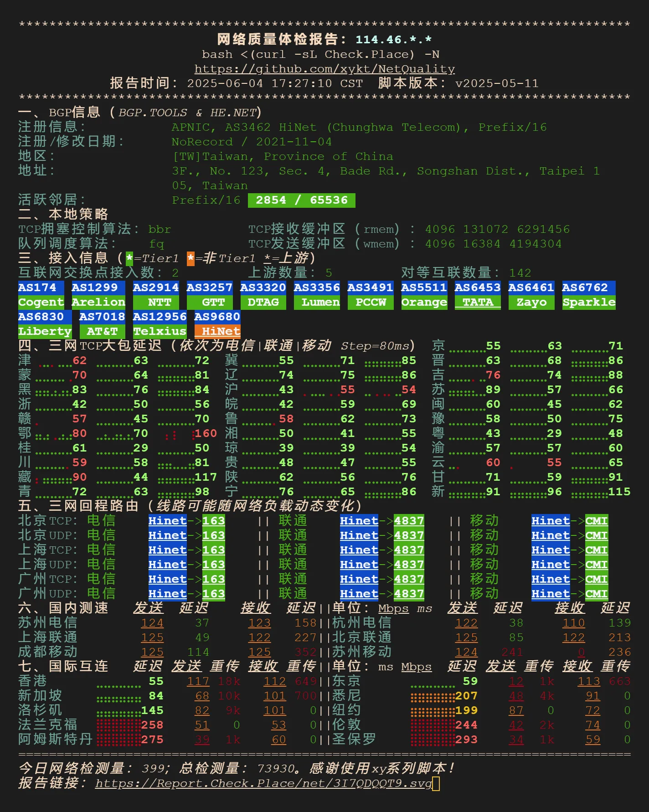Click Hinet->163 in the 广州TCP row

pos(187,579)
